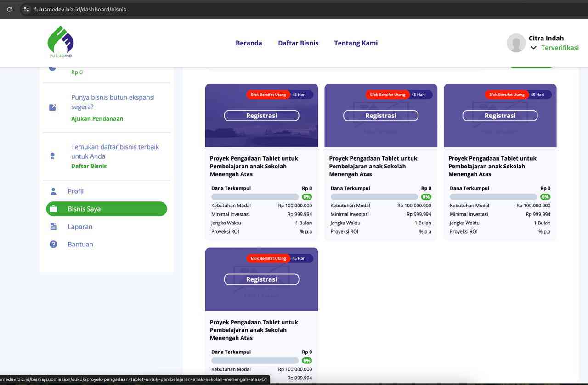Click the third card's Rp 999.994 value
The height and width of the screenshot is (385, 588).
[538, 214]
